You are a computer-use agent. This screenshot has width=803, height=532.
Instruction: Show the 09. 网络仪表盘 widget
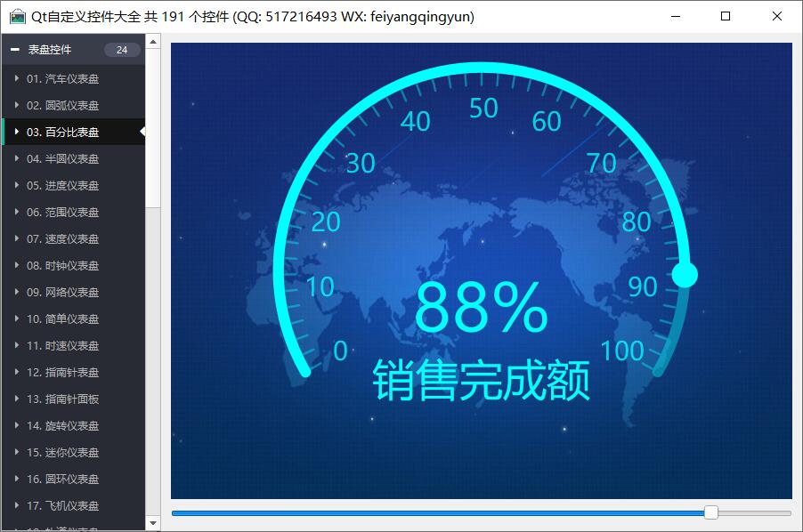[62, 293]
